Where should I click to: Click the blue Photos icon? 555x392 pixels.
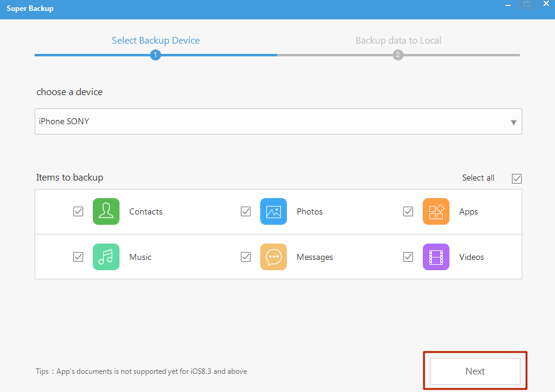coord(274,211)
